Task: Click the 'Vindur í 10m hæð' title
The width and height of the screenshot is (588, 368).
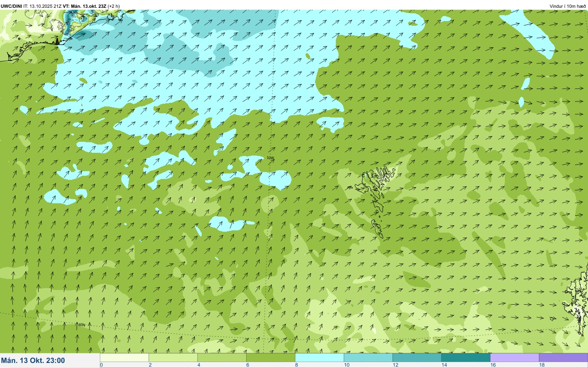Action: [567, 6]
